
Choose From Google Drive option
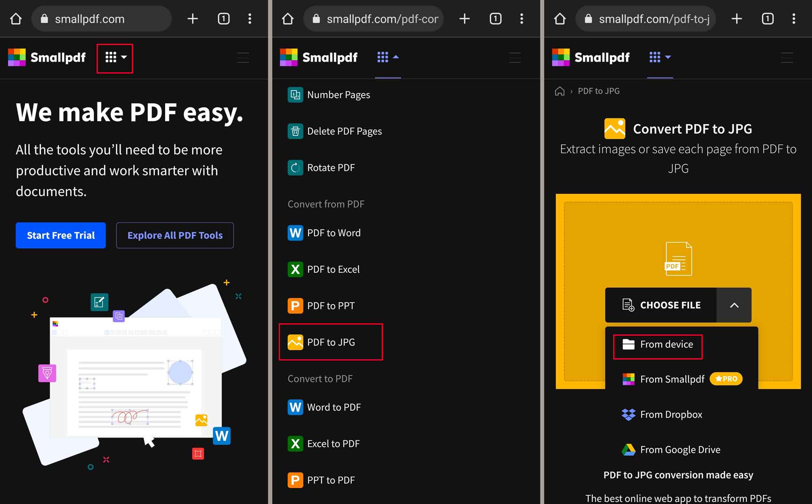coord(671,450)
